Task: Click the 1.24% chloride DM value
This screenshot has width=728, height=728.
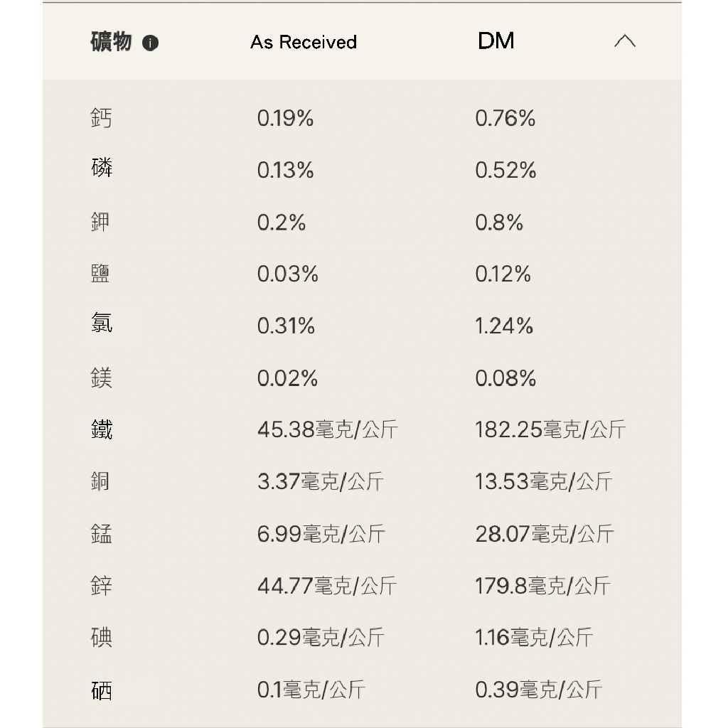Action: click(504, 326)
